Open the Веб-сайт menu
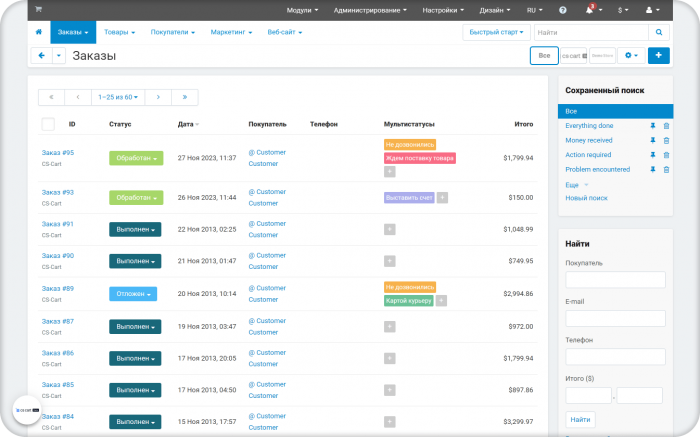Image resolution: width=700 pixels, height=437 pixels. pos(284,32)
